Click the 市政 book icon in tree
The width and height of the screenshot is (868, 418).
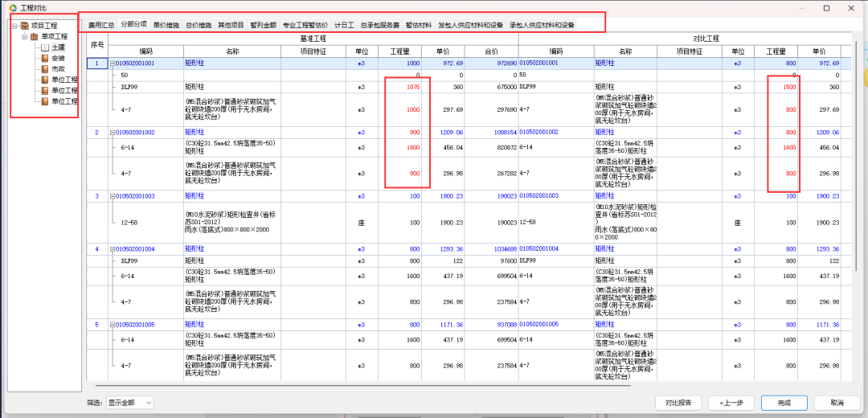pos(45,69)
